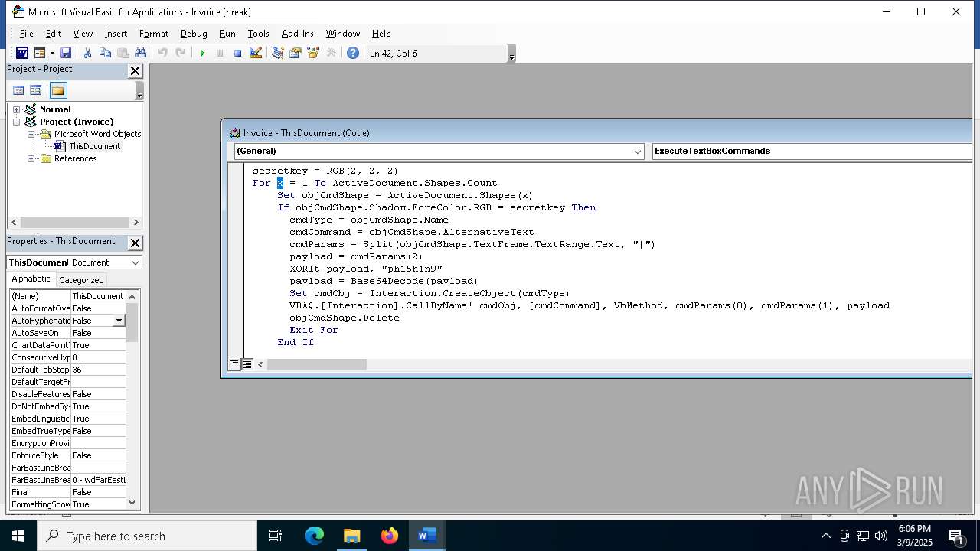Viewport: 980px width, 551px height.
Task: Open the VBA Help question mark icon
Action: 352,53
